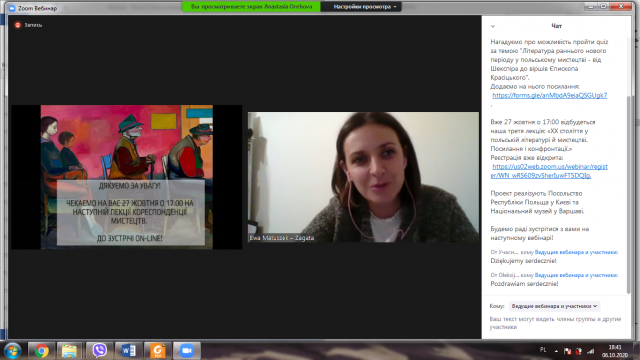640x360 pixels.
Task: Click the Windows Start button
Action: [x=12, y=351]
